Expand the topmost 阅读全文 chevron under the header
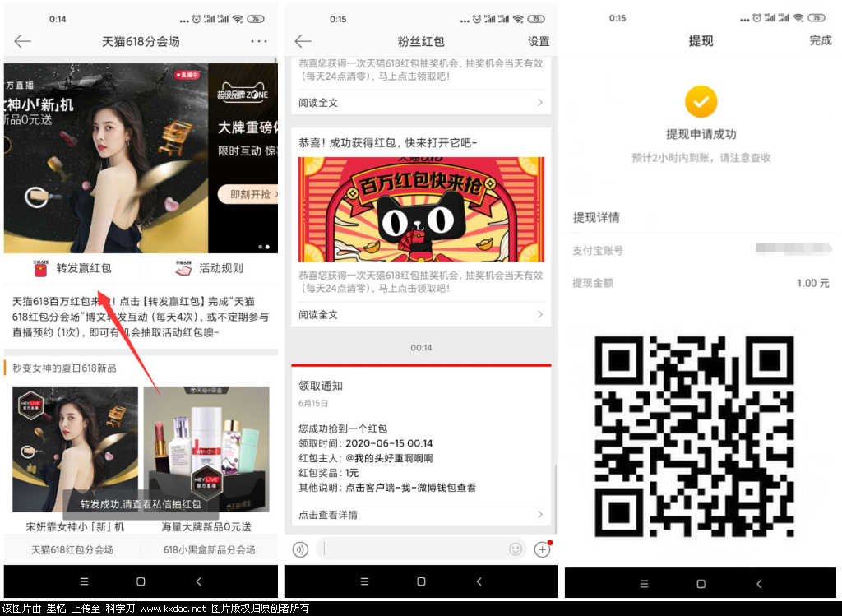This screenshot has width=842, height=616. point(539,103)
